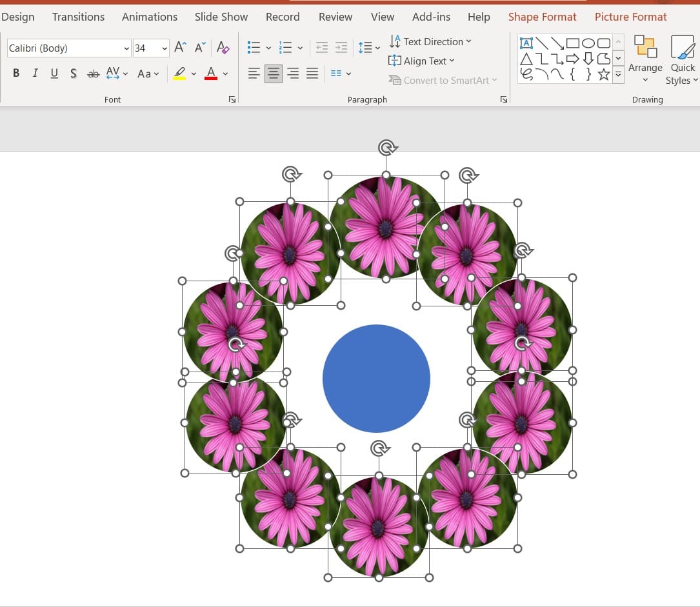
Task: Increase the list indent level
Action: 341,47
